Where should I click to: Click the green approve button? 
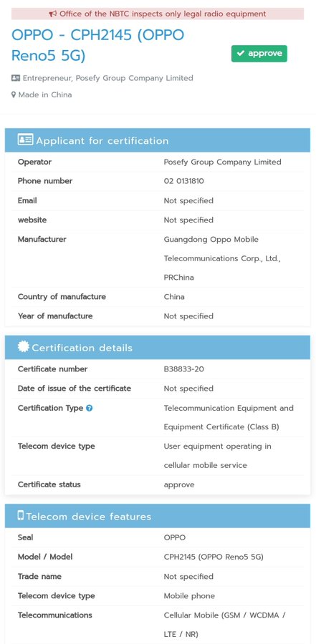tap(259, 54)
